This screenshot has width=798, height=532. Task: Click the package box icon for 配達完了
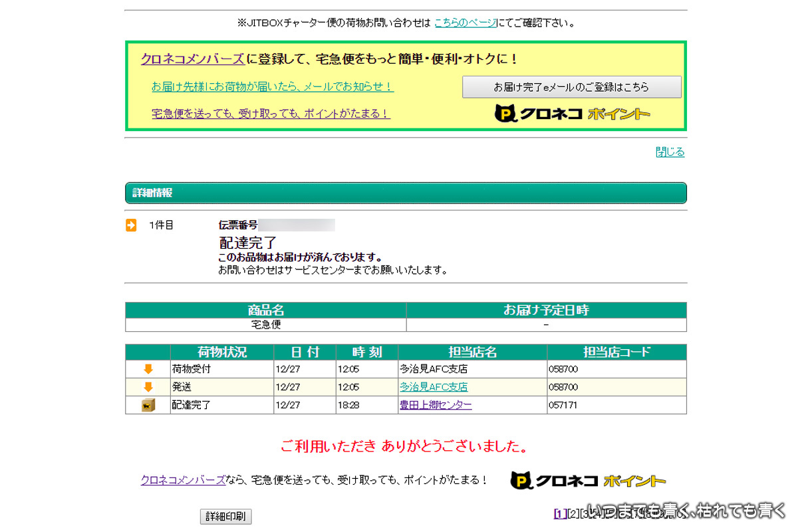click(x=148, y=405)
